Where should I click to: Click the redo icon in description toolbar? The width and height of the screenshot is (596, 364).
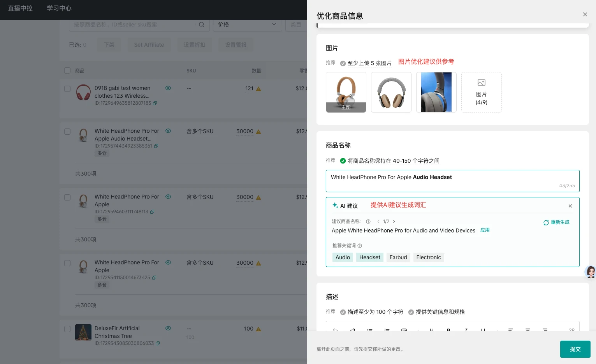pos(352,331)
